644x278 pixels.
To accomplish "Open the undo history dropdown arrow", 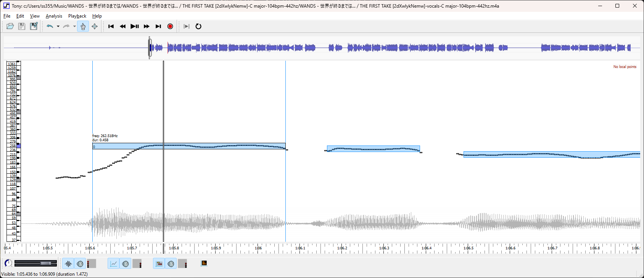I will pos(58,26).
